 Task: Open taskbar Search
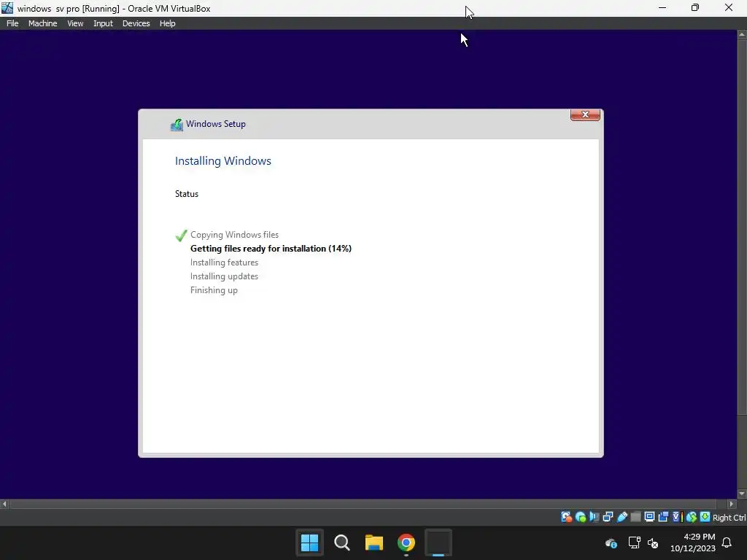pyautogui.click(x=341, y=542)
